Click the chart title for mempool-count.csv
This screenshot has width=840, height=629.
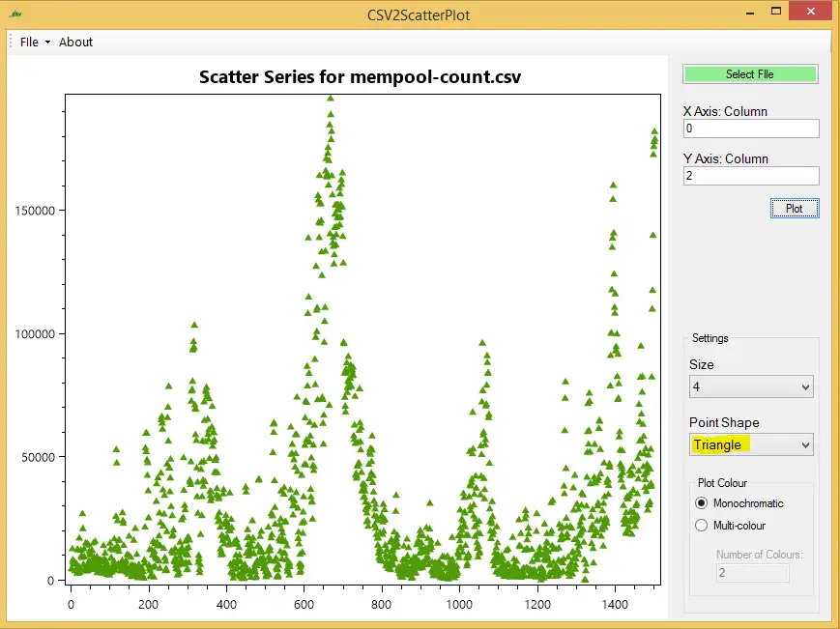coord(360,77)
